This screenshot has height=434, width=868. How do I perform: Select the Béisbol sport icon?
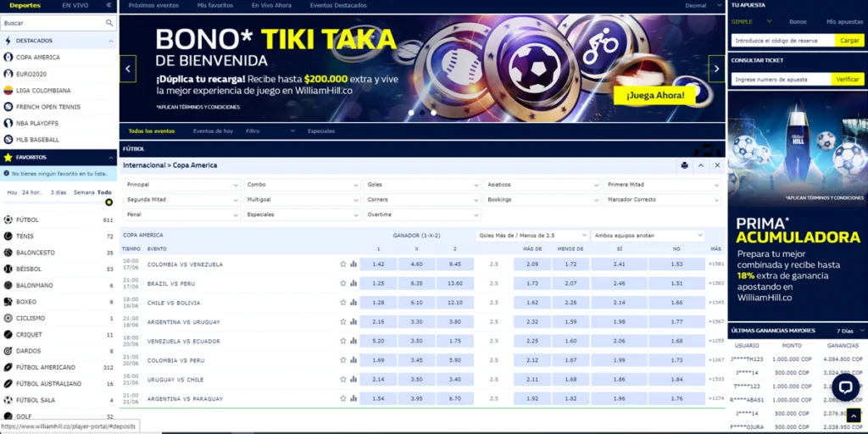click(x=8, y=269)
